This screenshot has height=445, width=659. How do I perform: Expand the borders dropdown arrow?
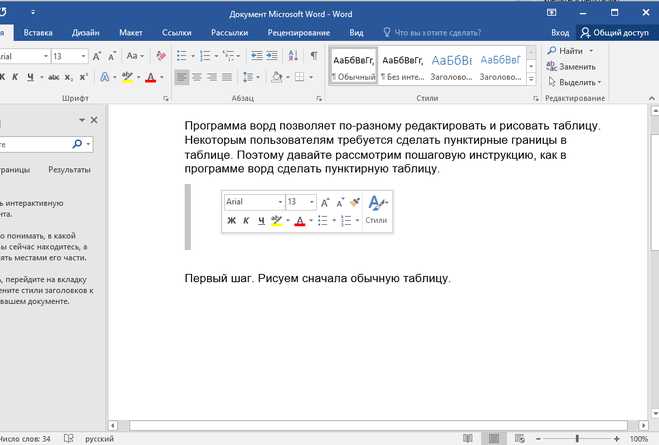pos(311,77)
